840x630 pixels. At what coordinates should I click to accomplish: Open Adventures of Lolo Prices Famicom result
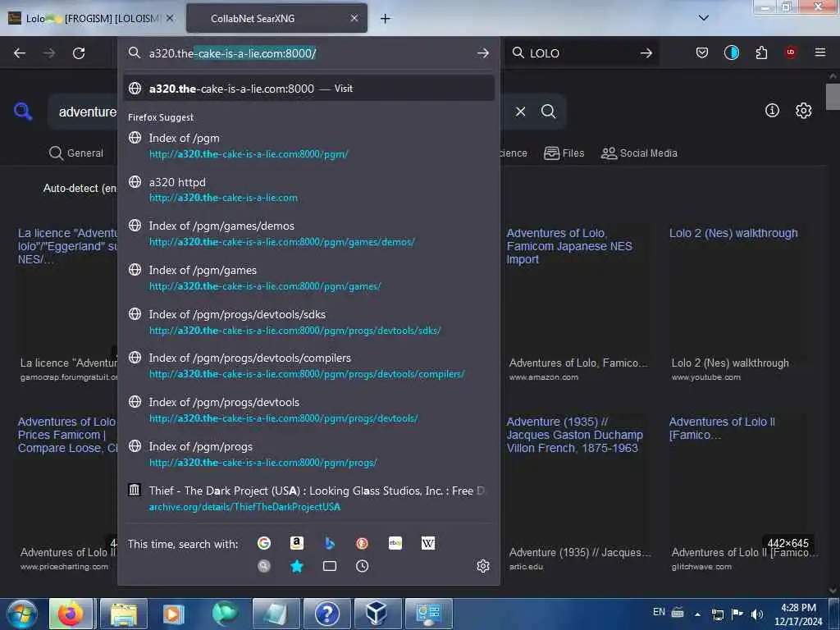(67, 435)
